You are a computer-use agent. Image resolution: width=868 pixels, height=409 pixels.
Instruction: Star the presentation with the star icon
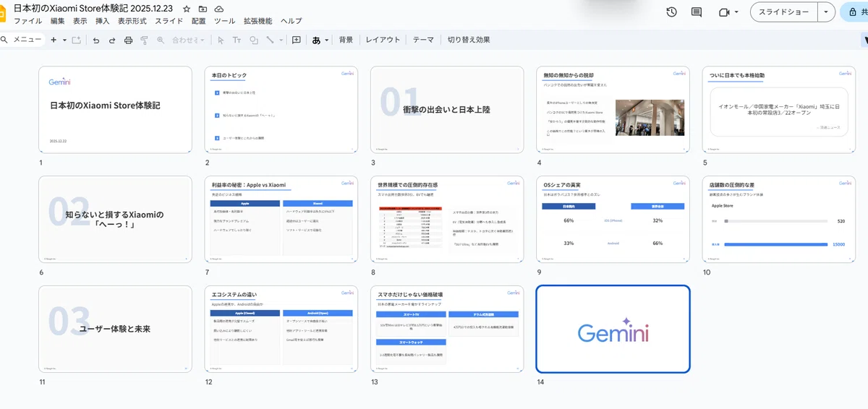pos(187,9)
